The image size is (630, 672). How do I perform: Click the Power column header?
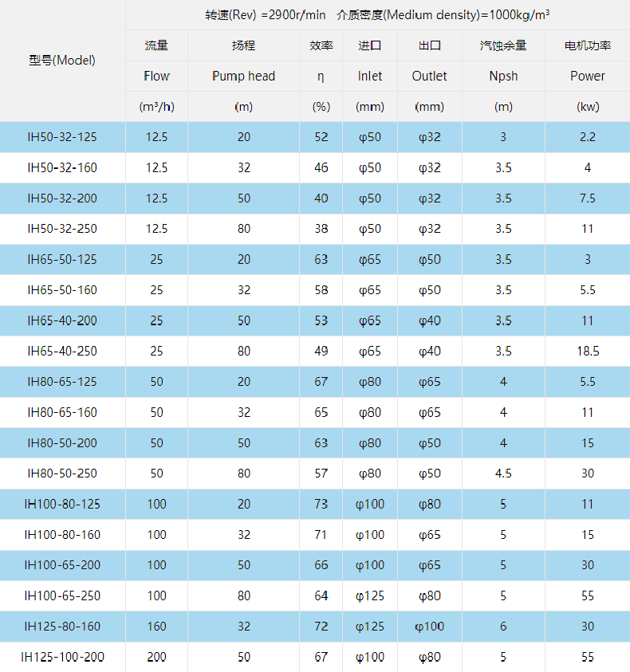[x=588, y=77]
